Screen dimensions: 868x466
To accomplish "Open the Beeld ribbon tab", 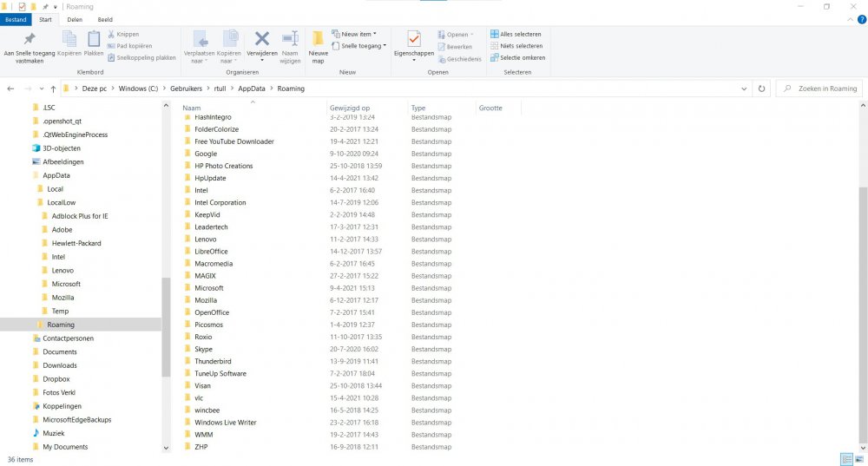I will [x=104, y=18].
